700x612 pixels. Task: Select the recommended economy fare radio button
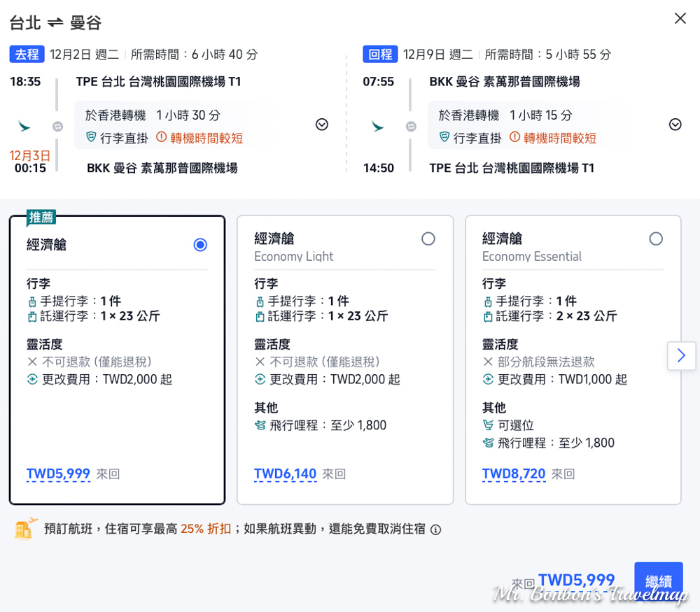pos(200,245)
